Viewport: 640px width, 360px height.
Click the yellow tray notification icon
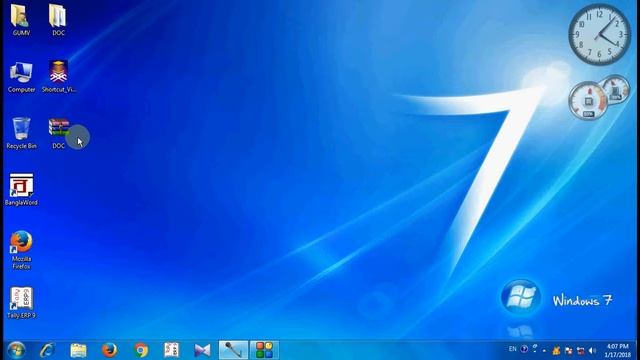tap(556, 350)
